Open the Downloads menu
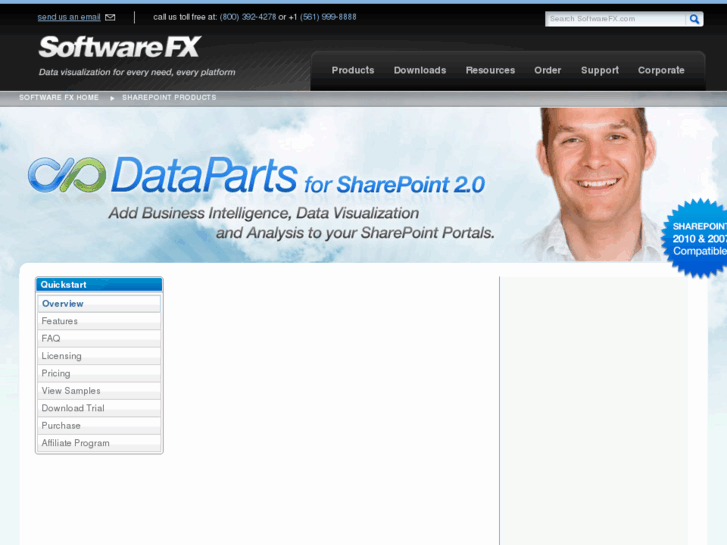Screen dimensions: 727x545 click(x=420, y=70)
